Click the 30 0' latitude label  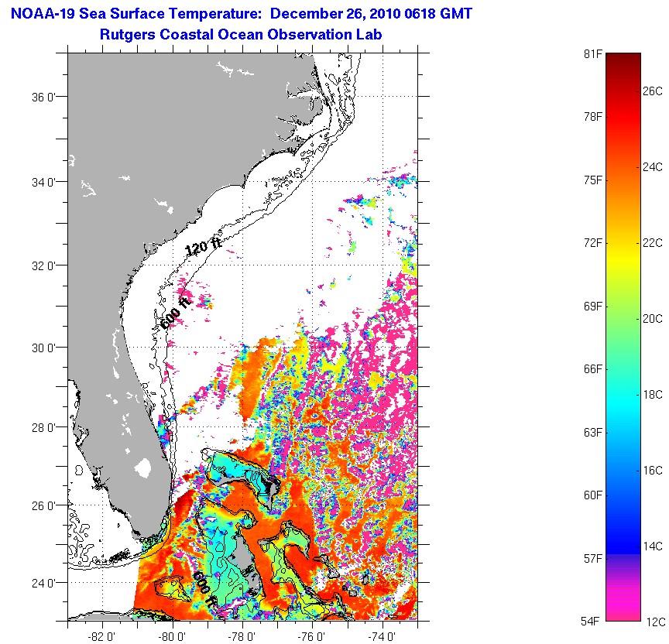(43, 348)
